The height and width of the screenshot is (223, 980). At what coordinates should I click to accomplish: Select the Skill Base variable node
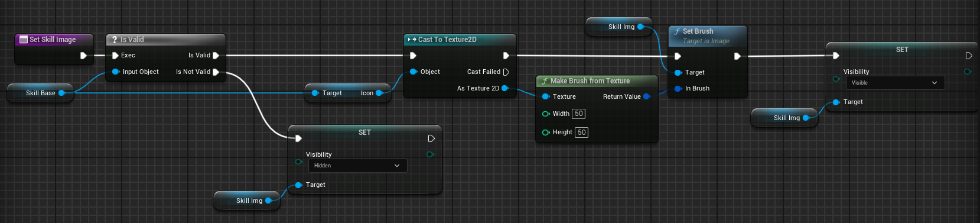[x=40, y=93]
